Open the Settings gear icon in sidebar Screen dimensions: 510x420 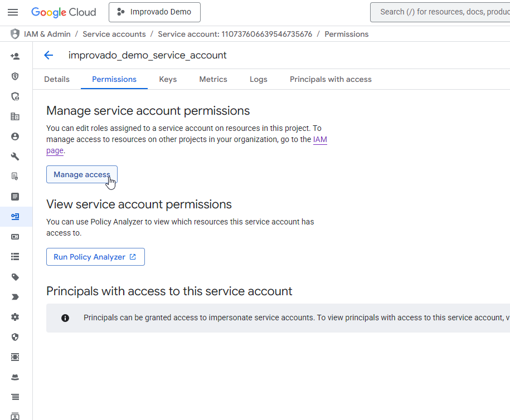coord(15,317)
